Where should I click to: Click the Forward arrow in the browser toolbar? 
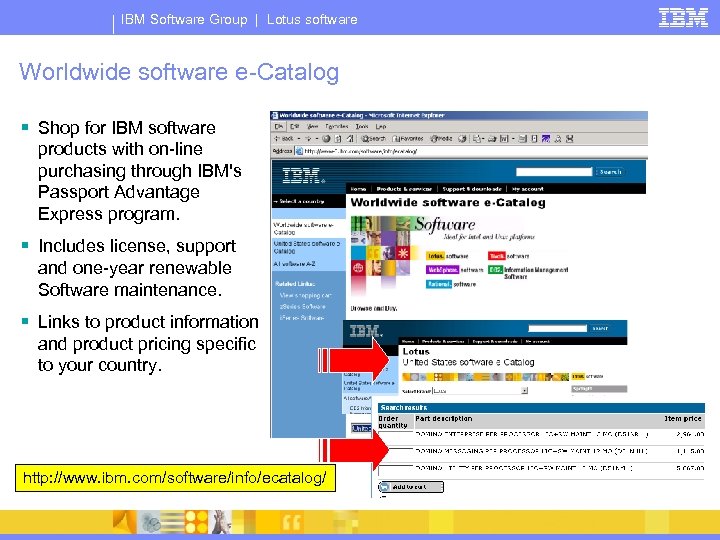(x=308, y=138)
